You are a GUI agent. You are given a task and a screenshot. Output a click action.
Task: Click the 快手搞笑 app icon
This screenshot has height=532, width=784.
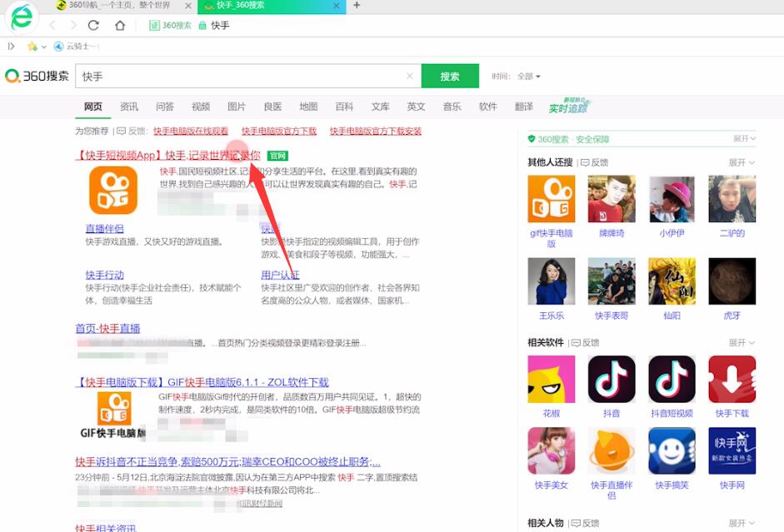tap(672, 450)
